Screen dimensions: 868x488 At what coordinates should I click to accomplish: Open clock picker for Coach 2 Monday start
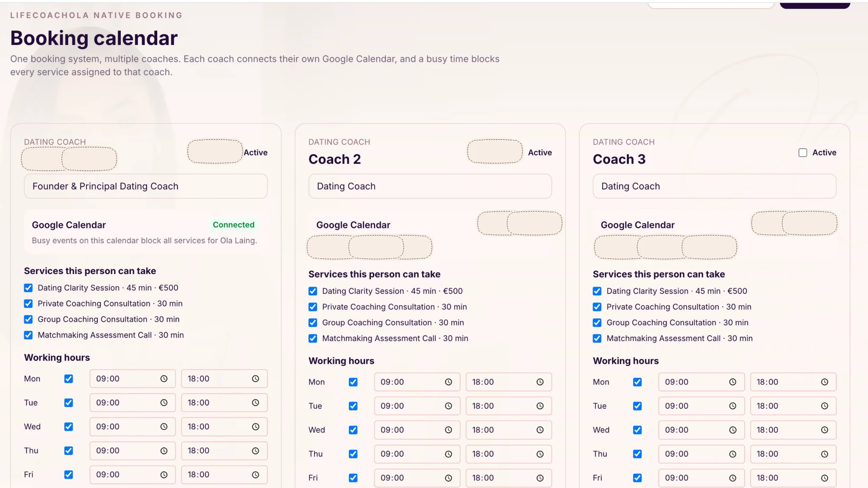(448, 382)
